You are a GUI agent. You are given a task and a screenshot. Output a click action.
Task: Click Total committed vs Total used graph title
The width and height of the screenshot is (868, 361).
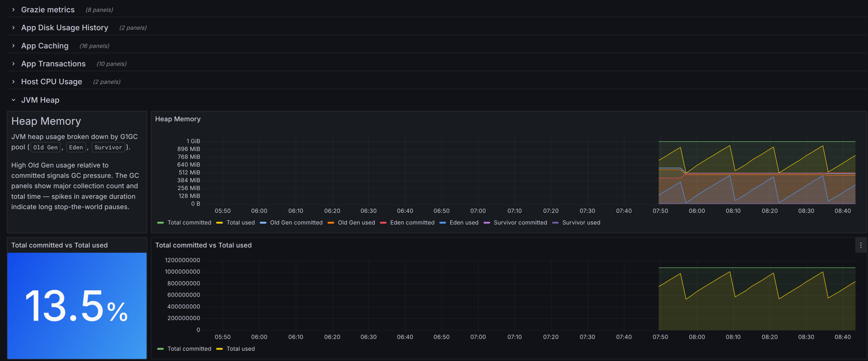[203, 245]
